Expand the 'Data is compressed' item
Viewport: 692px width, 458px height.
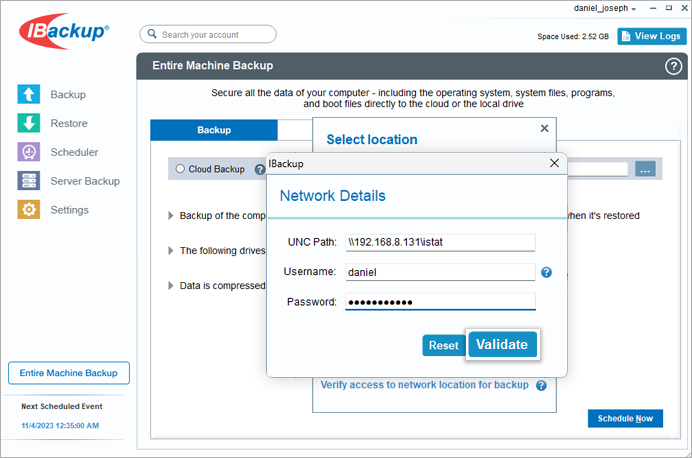170,285
